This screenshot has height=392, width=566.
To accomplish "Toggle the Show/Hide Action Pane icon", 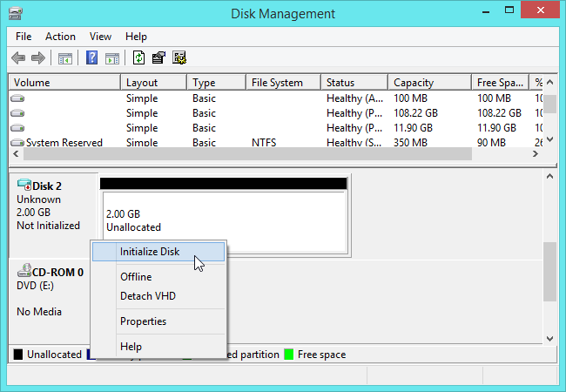I will (112, 58).
